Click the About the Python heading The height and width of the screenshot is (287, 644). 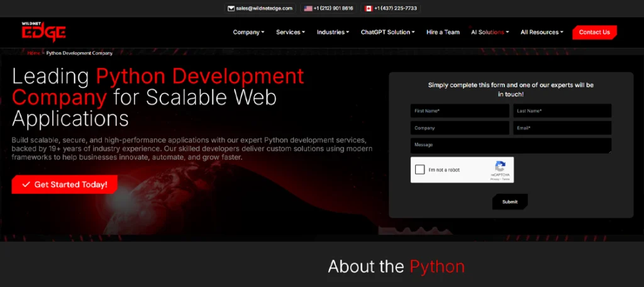click(x=396, y=266)
